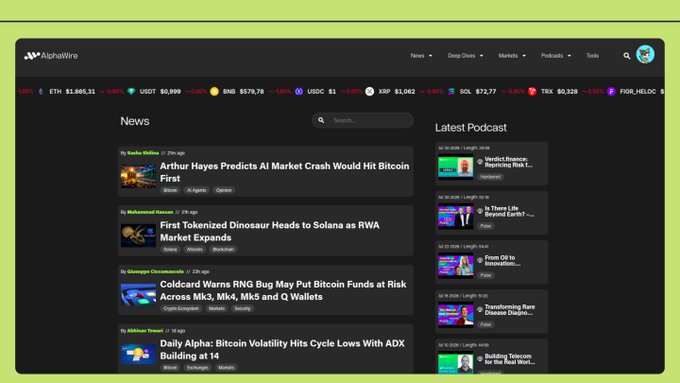Viewport: 680px width, 383px height.
Task: Click the magnifier icon inside News search box
Action: (x=321, y=120)
